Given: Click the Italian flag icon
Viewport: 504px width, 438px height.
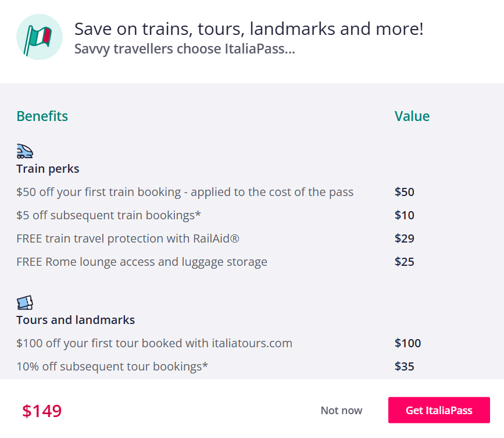Looking at the screenshot, I should point(39,37).
